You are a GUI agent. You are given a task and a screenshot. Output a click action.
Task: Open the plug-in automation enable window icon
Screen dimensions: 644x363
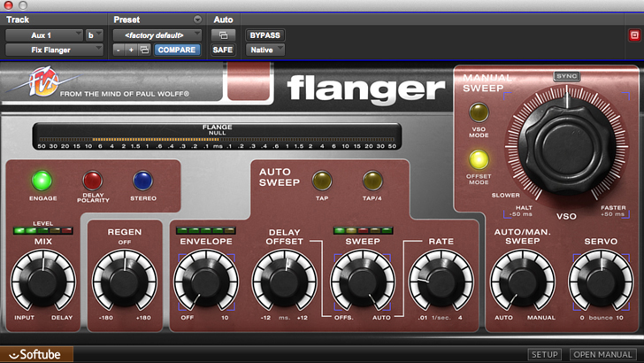click(224, 35)
